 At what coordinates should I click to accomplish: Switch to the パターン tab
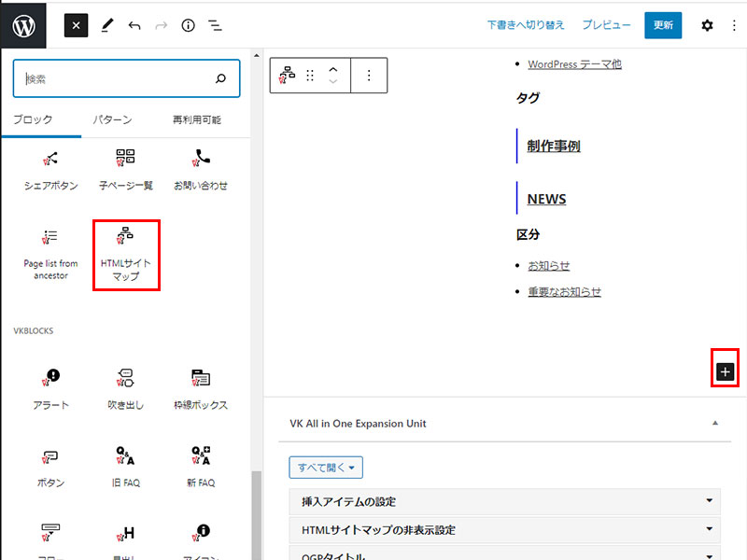[x=112, y=119]
